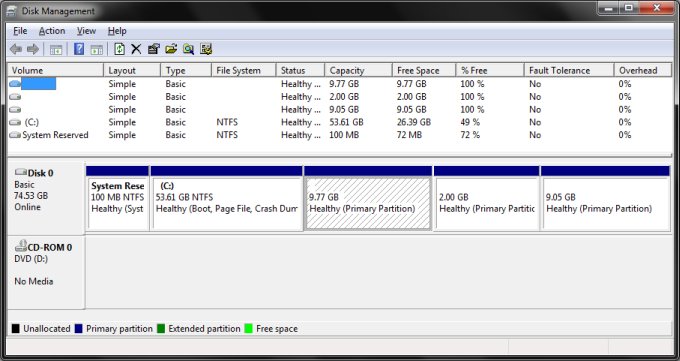Select the (C:) 53.61 GB NTFS partition block
The height and width of the screenshot is (361, 680).
[226, 198]
